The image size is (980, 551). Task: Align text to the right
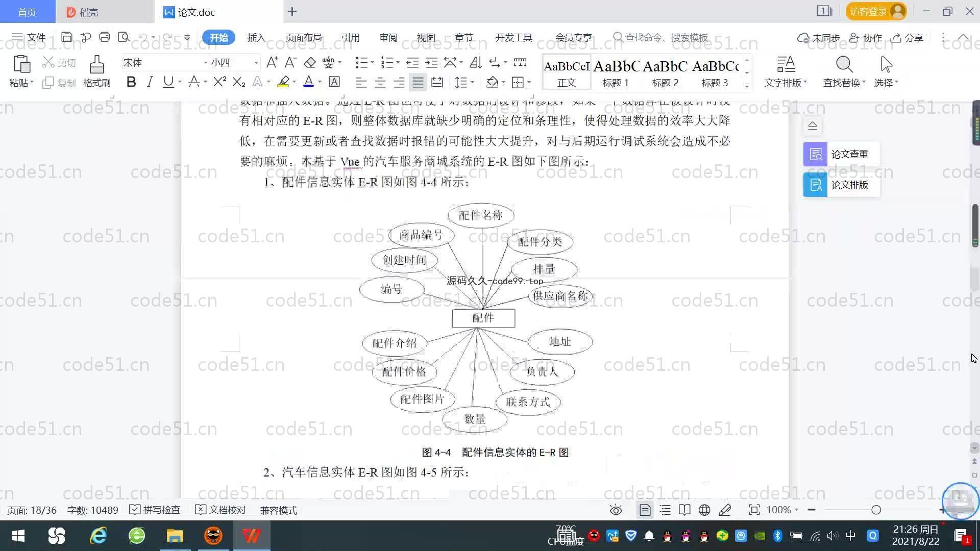399,82
